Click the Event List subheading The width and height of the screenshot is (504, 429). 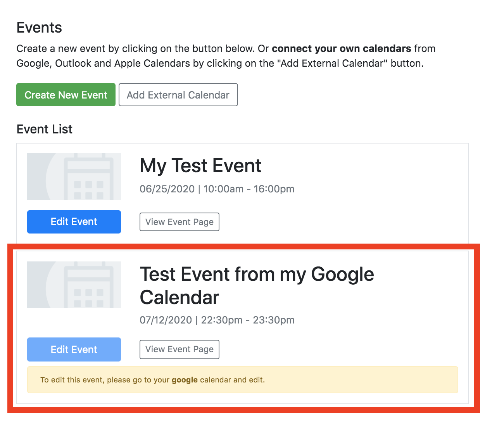pyautogui.click(x=45, y=129)
